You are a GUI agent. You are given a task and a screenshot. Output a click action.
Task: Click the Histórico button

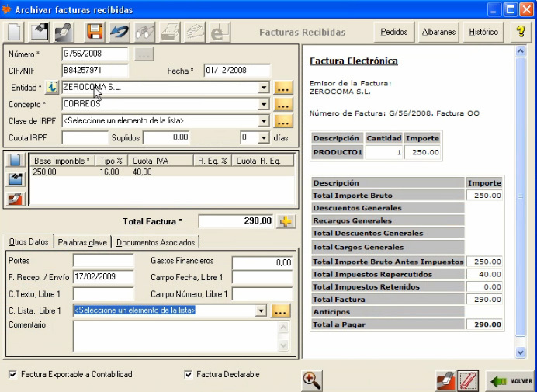click(x=483, y=32)
